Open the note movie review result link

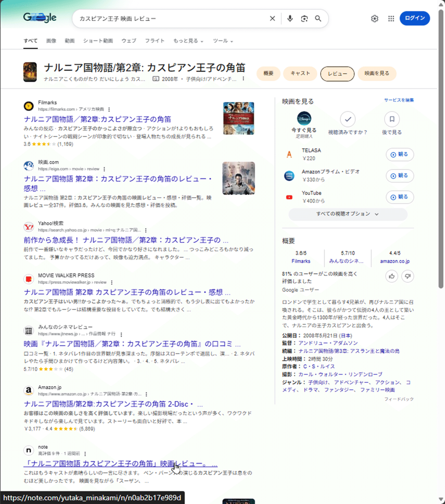(x=121, y=464)
